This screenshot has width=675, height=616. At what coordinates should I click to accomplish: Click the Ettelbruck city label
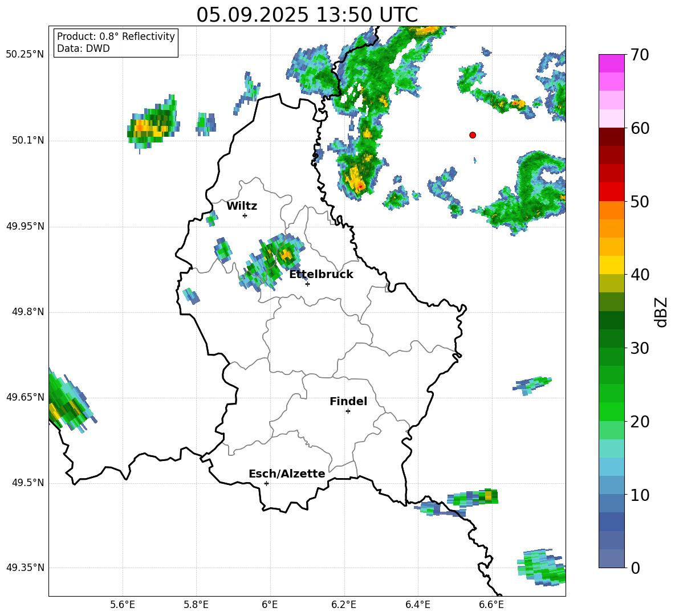tap(321, 274)
